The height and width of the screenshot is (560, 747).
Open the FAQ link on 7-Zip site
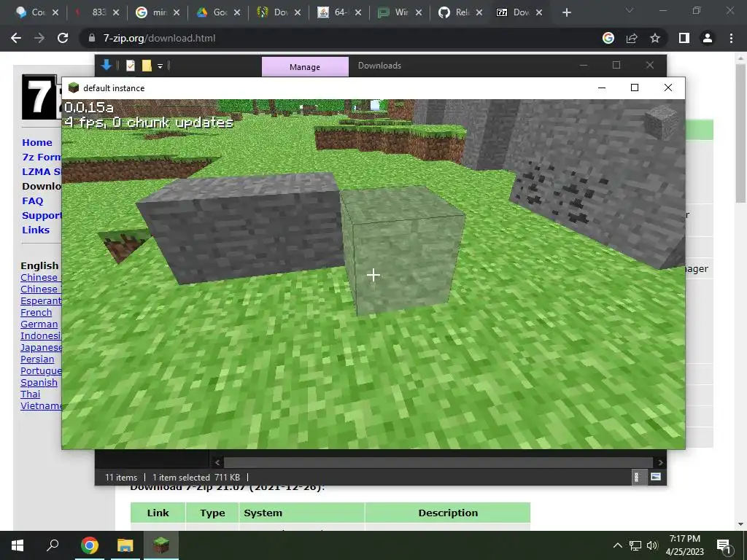[32, 201]
